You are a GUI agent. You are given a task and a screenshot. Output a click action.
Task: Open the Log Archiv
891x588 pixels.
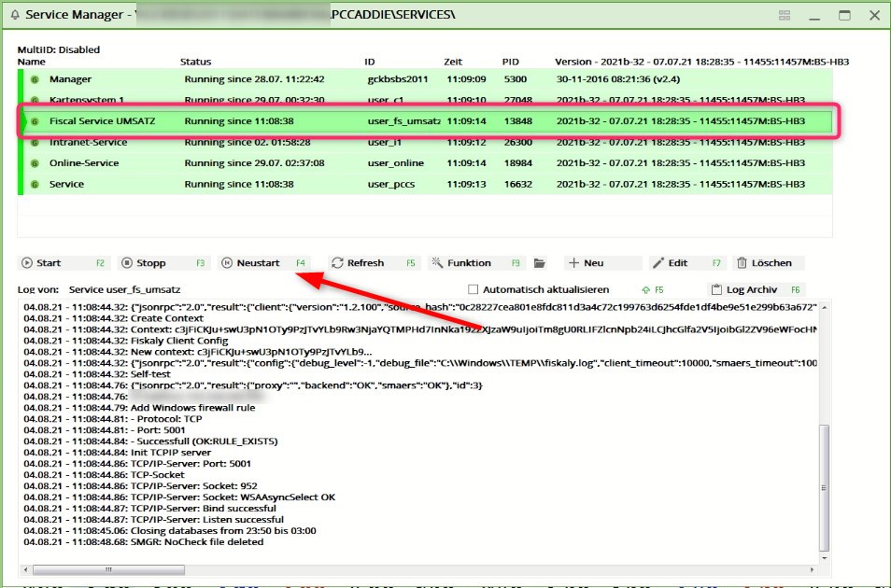pos(757,289)
